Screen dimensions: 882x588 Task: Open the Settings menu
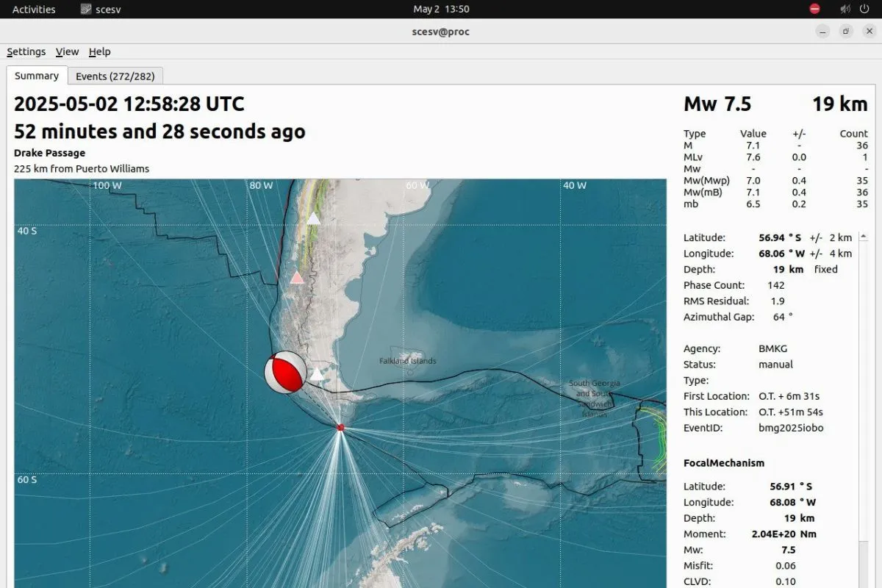click(26, 51)
